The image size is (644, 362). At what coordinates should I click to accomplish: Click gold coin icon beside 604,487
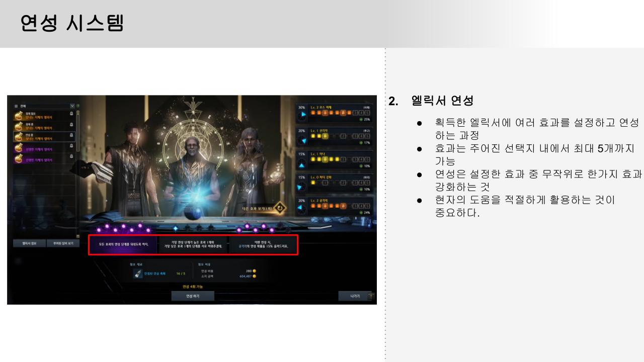254,276
